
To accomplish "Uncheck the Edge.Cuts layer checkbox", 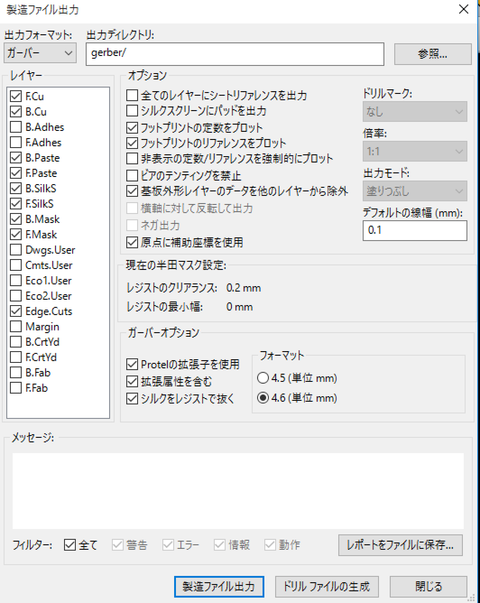I will coord(16,311).
